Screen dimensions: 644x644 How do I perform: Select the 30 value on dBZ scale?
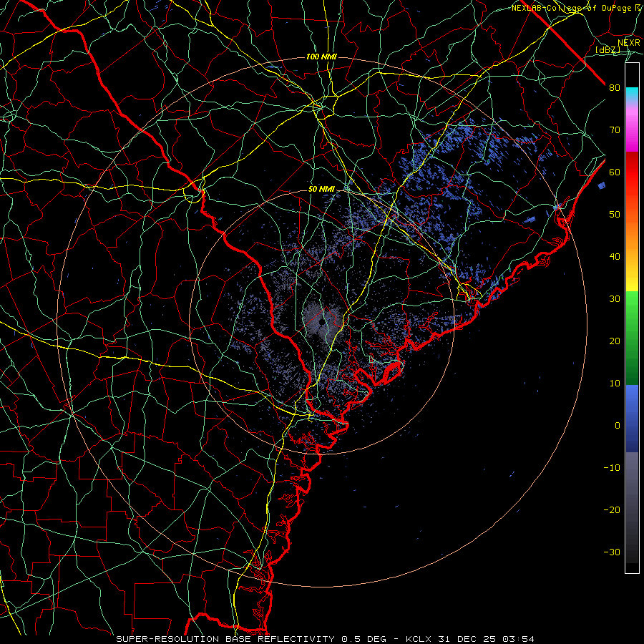[615, 298]
